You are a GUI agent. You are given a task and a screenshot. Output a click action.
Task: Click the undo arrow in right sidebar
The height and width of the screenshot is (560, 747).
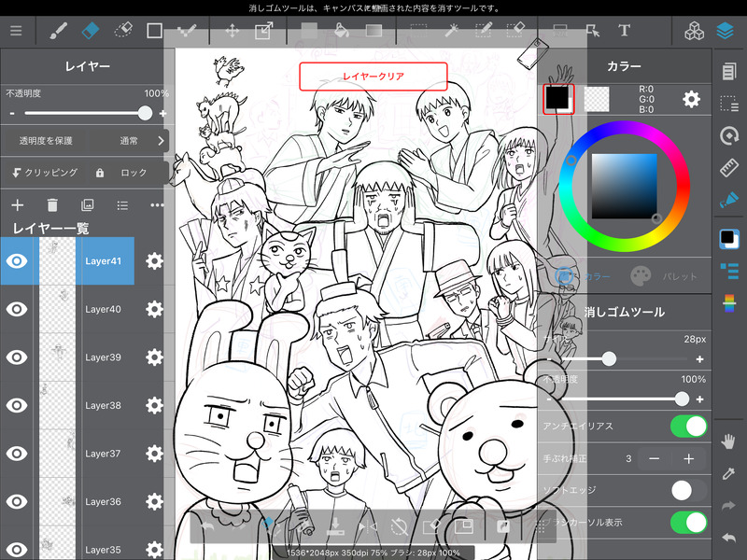[x=729, y=538]
